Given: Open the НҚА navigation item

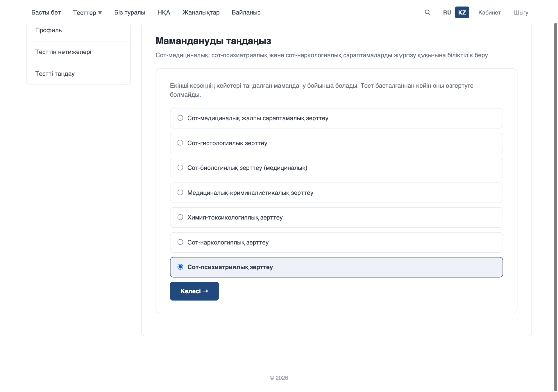Looking at the screenshot, I should tap(164, 12).
